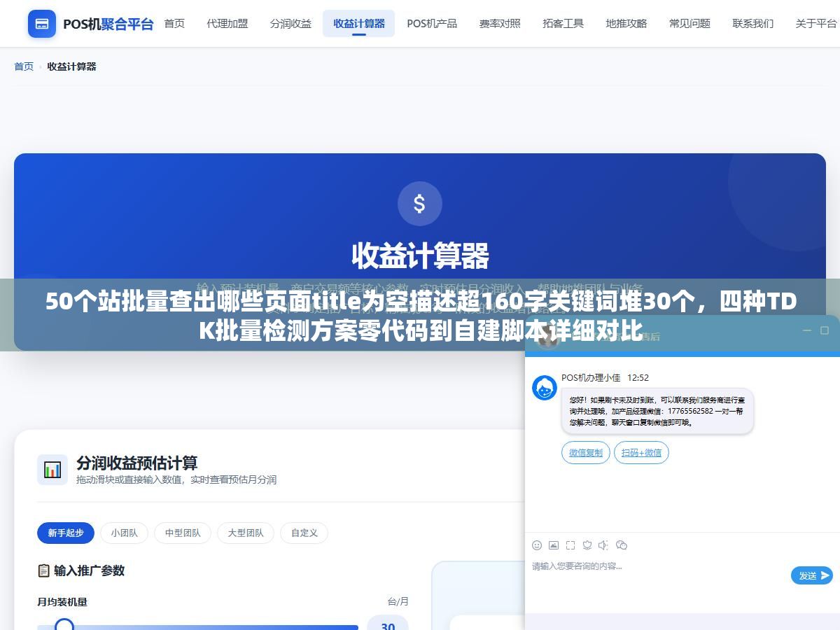Click the WeChat icon in chat toolbar

[x=621, y=545]
